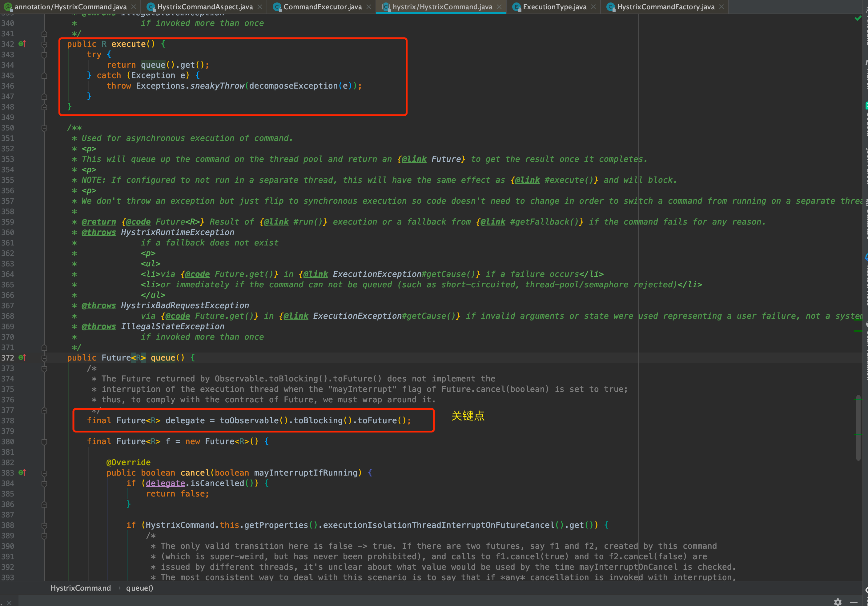Click the override gutter icon at cancel method
This screenshot has width=868, height=606.
[x=22, y=472]
